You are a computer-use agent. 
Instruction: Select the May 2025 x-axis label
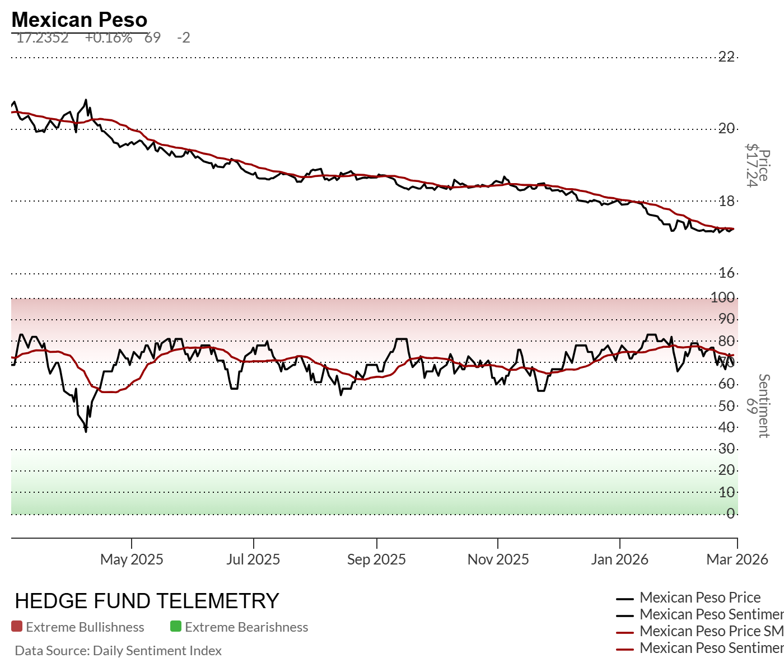[132, 559]
